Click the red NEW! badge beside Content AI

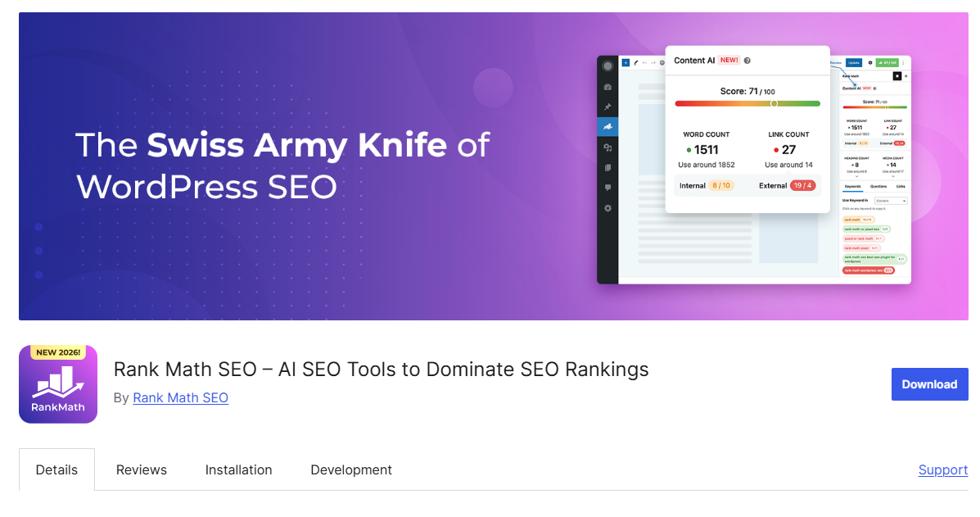(729, 60)
